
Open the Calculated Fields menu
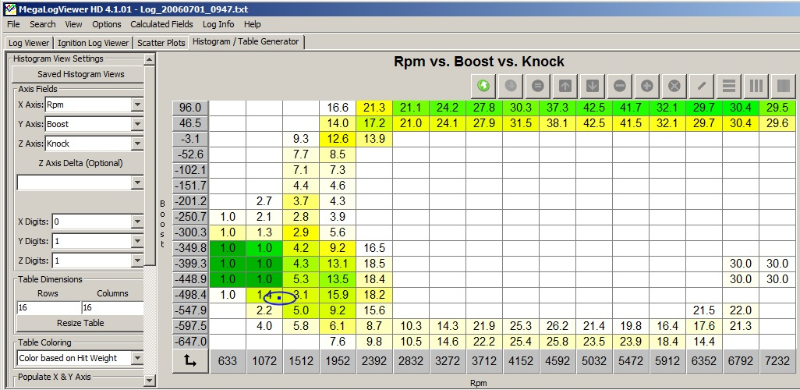click(x=162, y=24)
